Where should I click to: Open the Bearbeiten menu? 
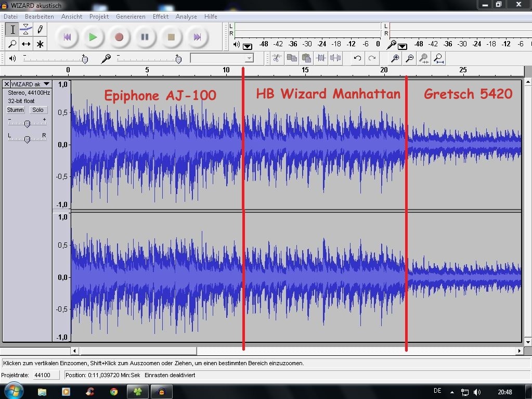tap(40, 16)
